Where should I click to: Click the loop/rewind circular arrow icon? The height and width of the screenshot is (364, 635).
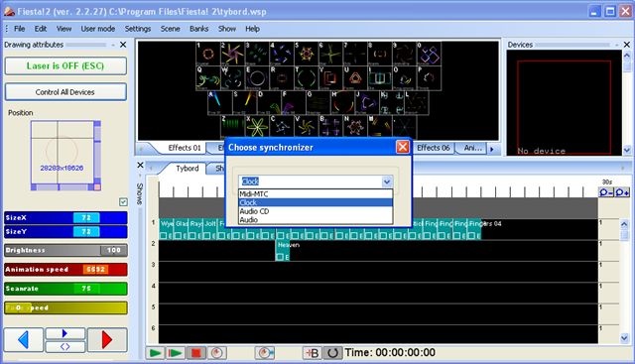(x=332, y=353)
